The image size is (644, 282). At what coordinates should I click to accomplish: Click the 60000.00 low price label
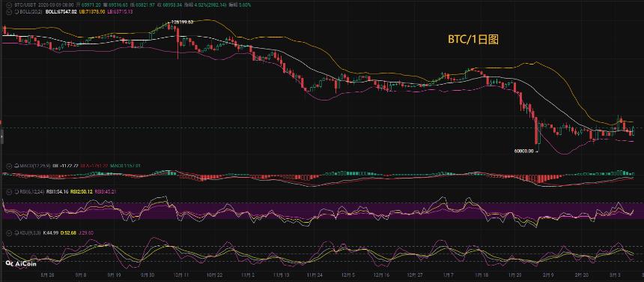[523, 151]
